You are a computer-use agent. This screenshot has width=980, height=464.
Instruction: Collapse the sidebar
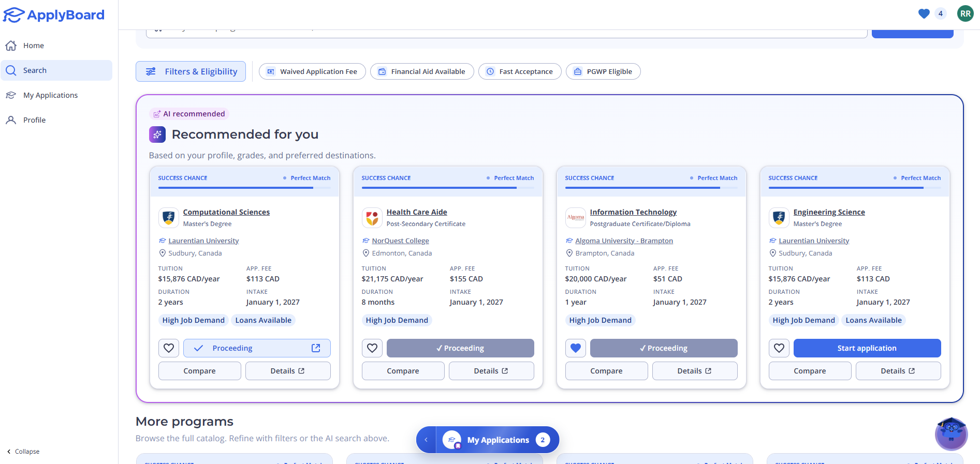point(23,452)
